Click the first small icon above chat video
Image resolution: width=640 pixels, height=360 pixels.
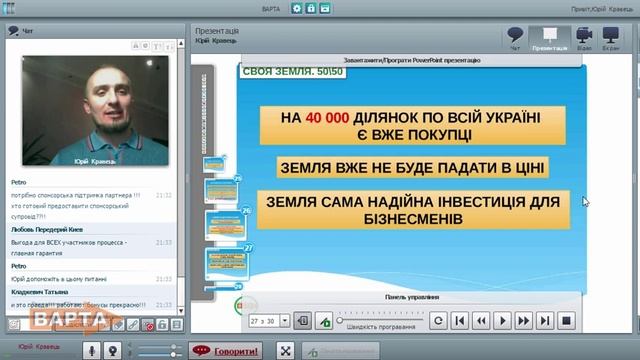(136, 46)
